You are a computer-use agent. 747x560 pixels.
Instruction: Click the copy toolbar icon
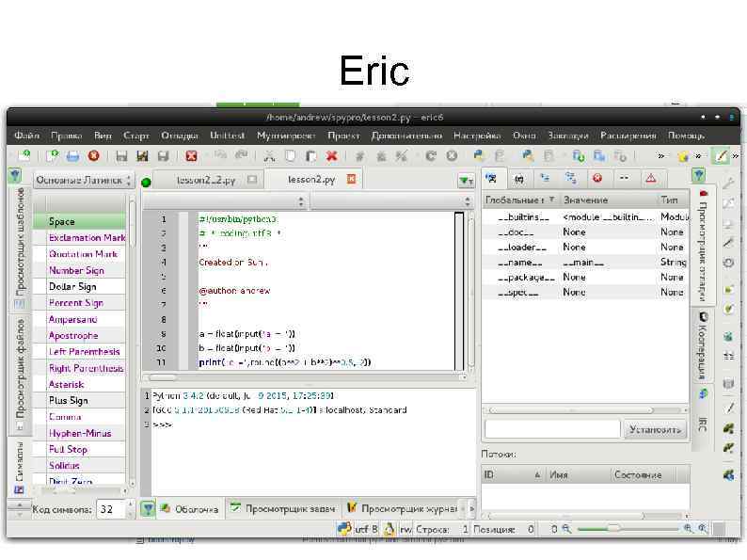click(x=290, y=156)
